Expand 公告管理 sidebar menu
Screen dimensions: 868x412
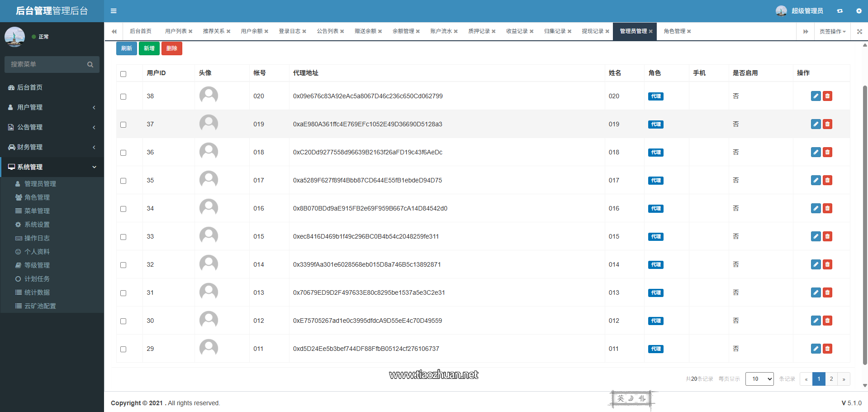pyautogui.click(x=52, y=127)
